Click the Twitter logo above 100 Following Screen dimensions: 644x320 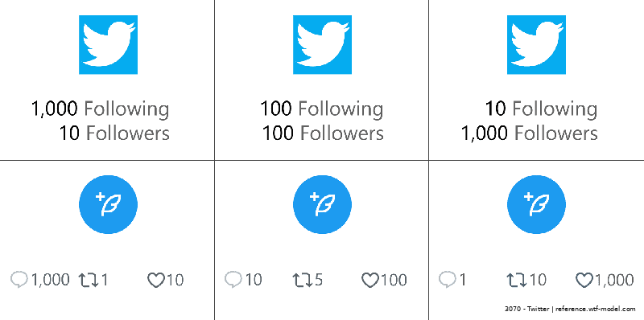322,45
